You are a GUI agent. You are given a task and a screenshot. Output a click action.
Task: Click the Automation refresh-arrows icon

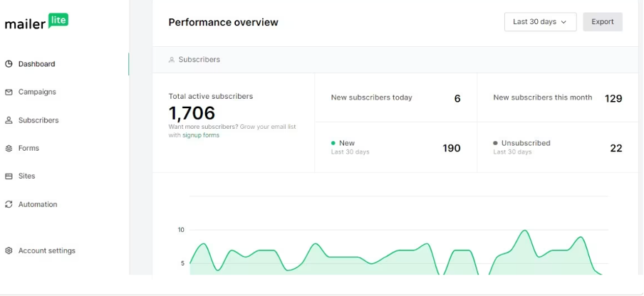[9, 204]
